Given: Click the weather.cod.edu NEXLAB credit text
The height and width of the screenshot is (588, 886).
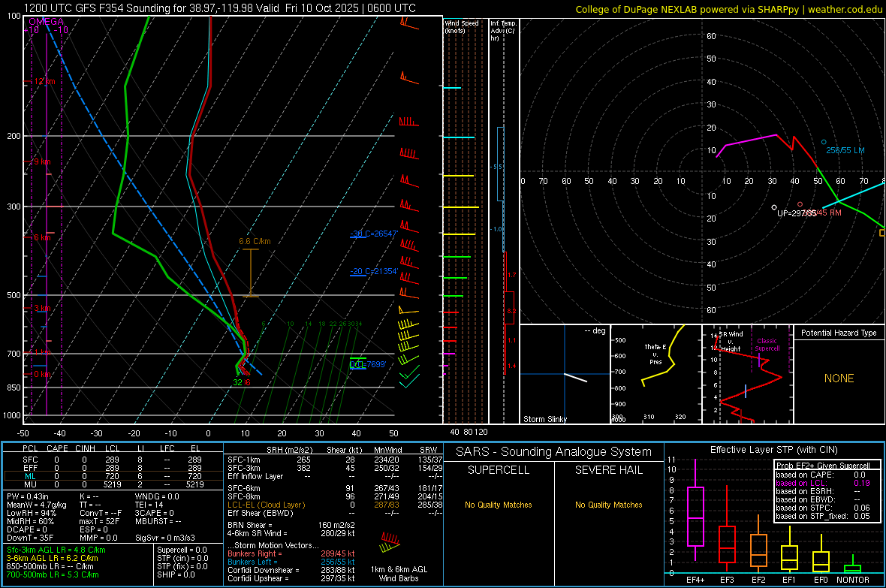Looking at the screenshot, I should click(728, 9).
